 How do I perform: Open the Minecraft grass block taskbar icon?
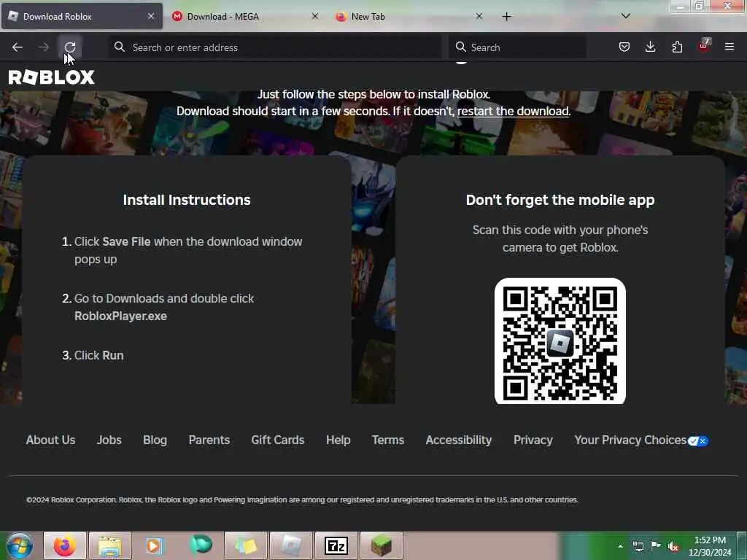[x=381, y=545]
